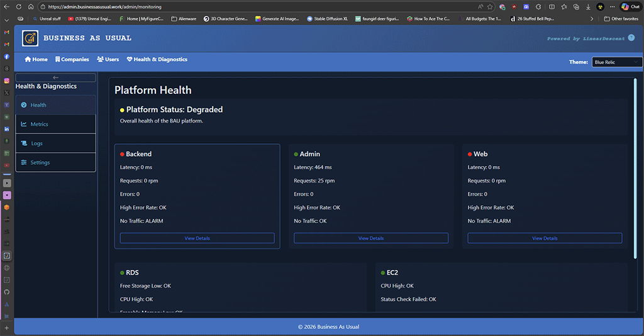
Task: Open the Settings sliders icon in sidebar
Action: click(x=24, y=162)
